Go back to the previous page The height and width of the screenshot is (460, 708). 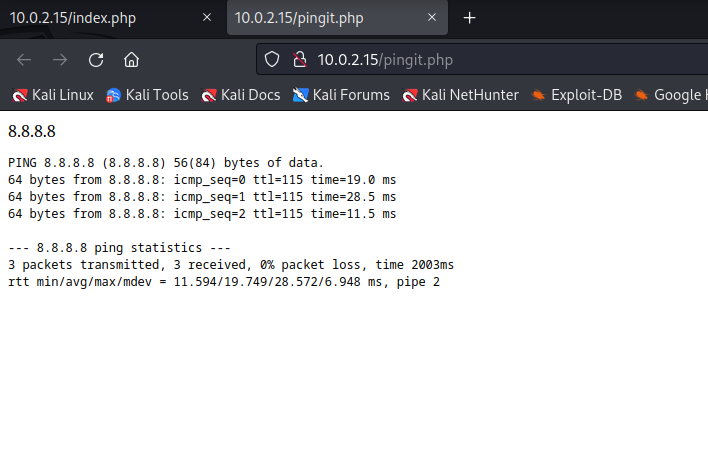[24, 60]
